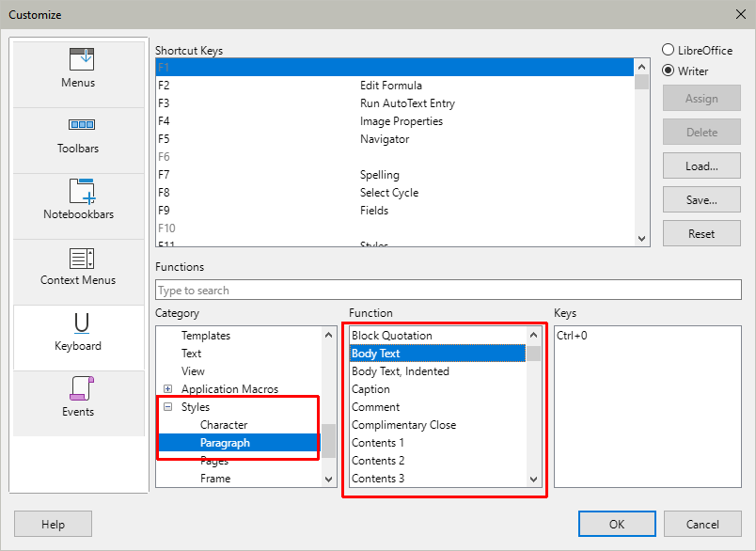Choose Contents 3 function
The width and height of the screenshot is (756, 551).
click(x=438, y=478)
